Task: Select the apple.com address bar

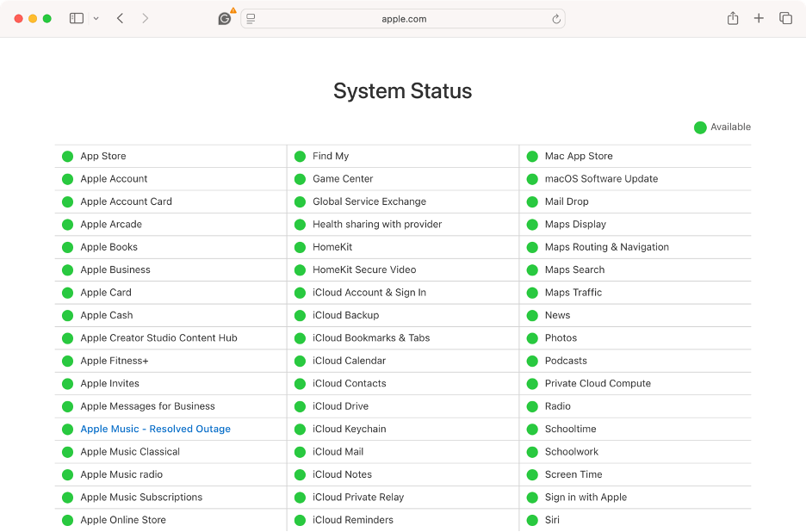Action: (404, 18)
